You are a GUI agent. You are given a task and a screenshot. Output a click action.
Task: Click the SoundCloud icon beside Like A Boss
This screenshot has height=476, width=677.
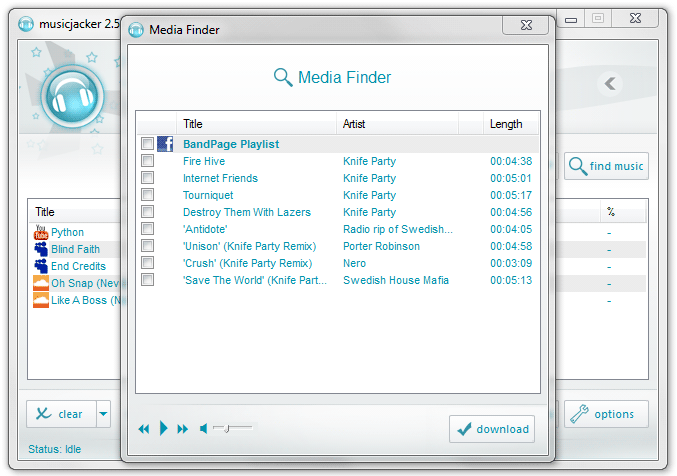coord(41,300)
